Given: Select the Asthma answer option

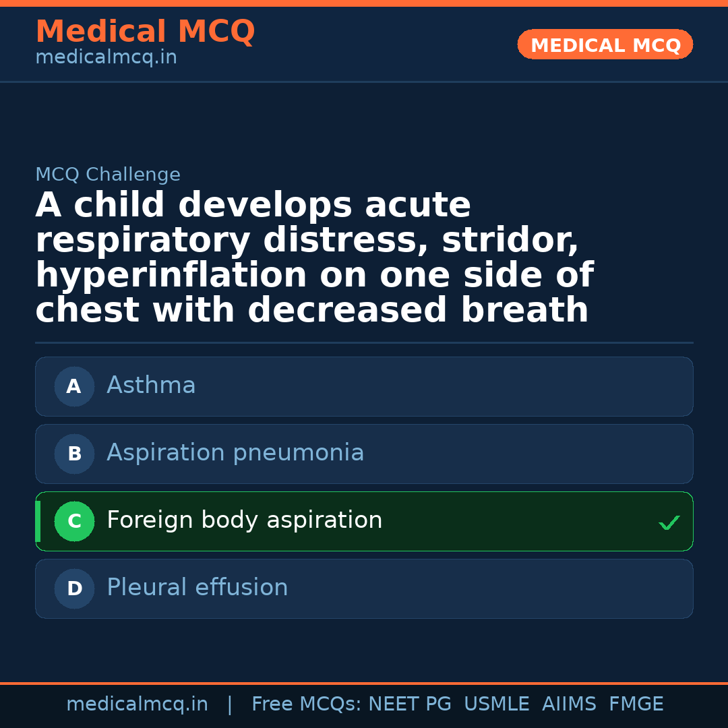Looking at the screenshot, I should point(364,386).
